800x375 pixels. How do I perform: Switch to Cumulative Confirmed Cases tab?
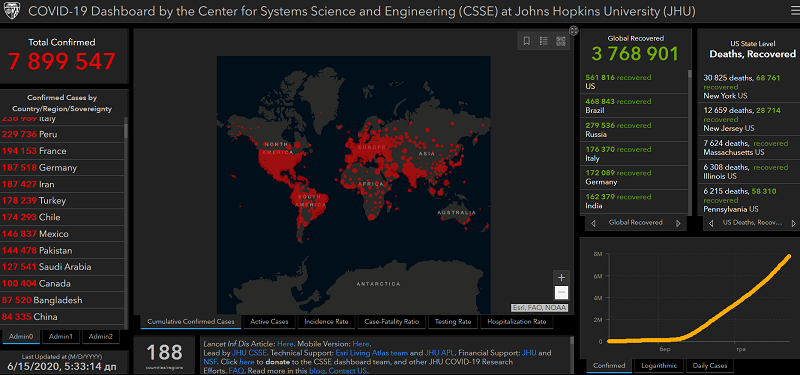191,322
